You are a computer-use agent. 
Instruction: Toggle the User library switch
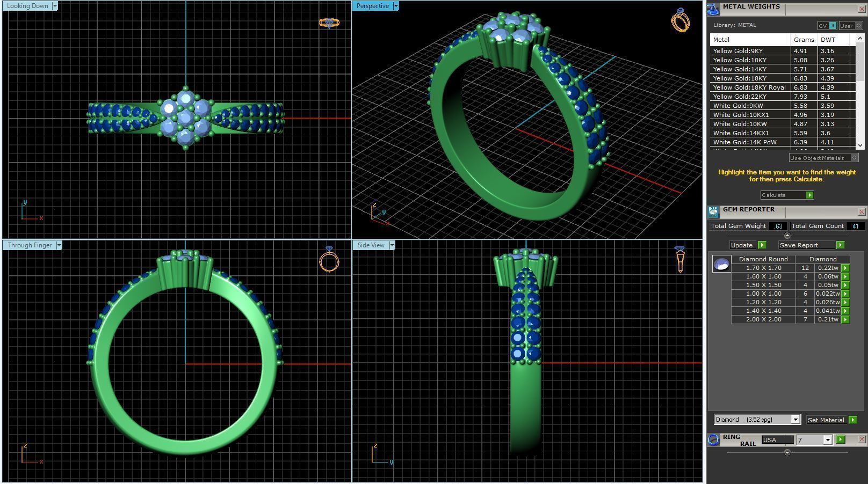click(x=850, y=25)
